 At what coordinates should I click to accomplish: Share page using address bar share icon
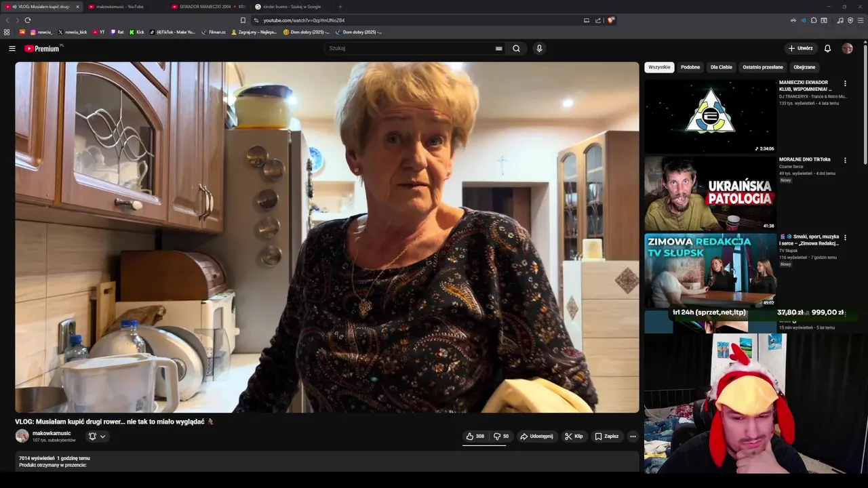pos(598,20)
